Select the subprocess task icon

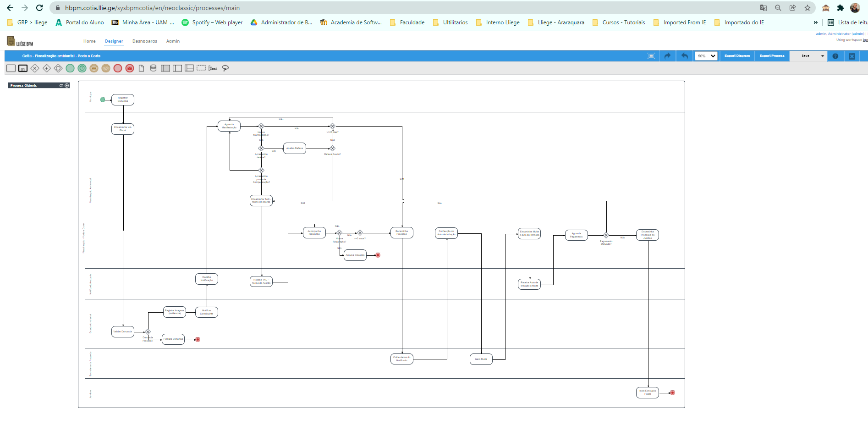23,68
